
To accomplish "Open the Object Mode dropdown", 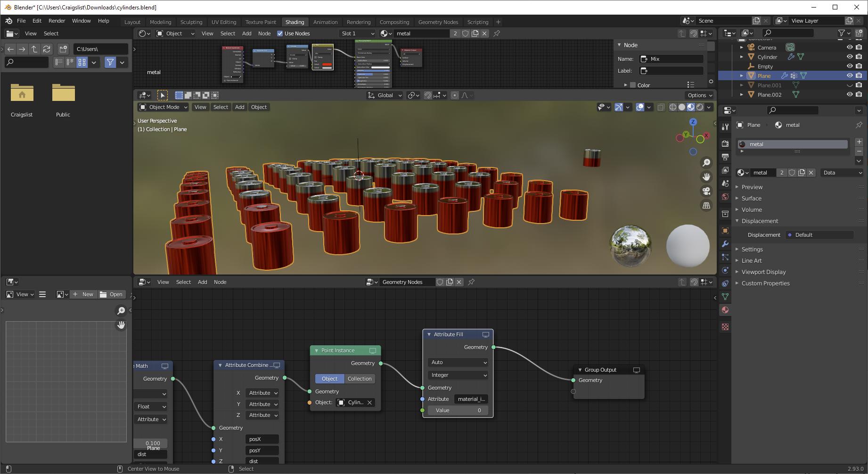I will [162, 107].
